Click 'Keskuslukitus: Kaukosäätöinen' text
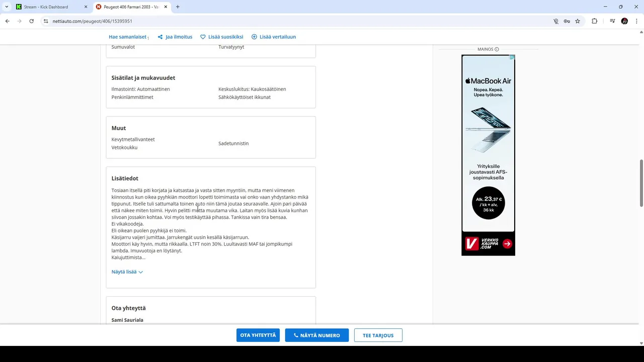This screenshot has height=362, width=644. 252,89
